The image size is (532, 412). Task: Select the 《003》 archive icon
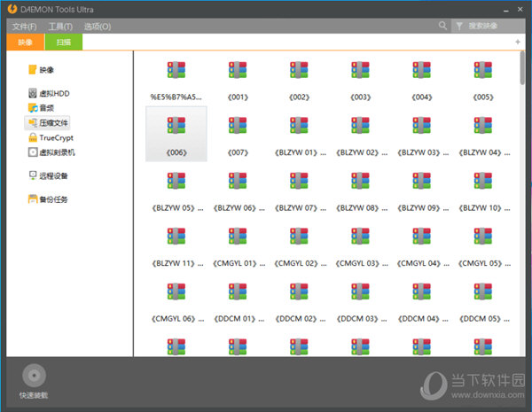pos(360,70)
